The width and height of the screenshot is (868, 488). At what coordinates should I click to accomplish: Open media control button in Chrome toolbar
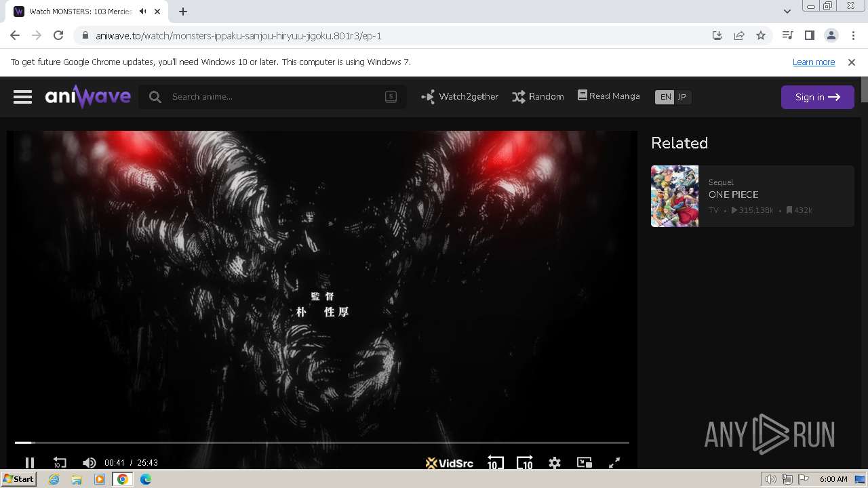tap(787, 35)
